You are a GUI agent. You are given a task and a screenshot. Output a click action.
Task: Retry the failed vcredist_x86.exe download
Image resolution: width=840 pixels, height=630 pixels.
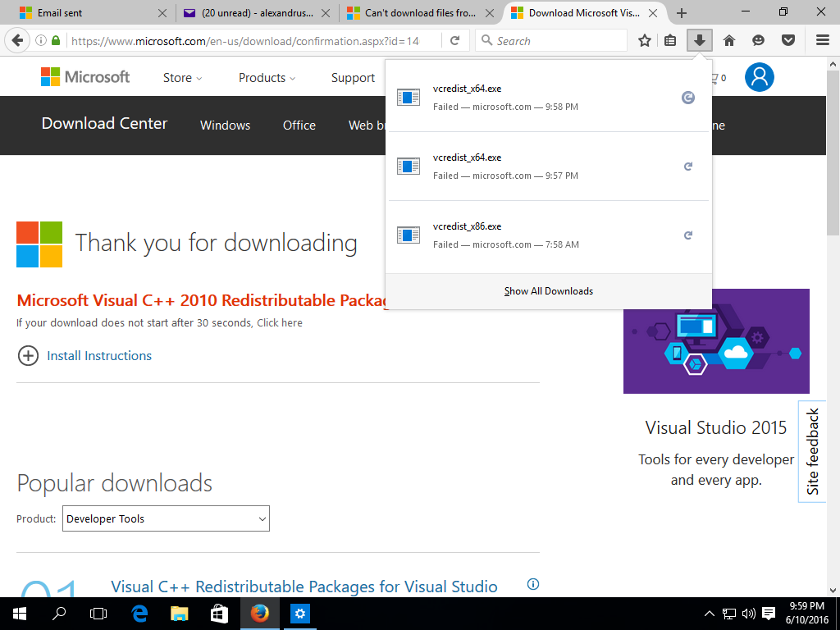[x=688, y=235]
